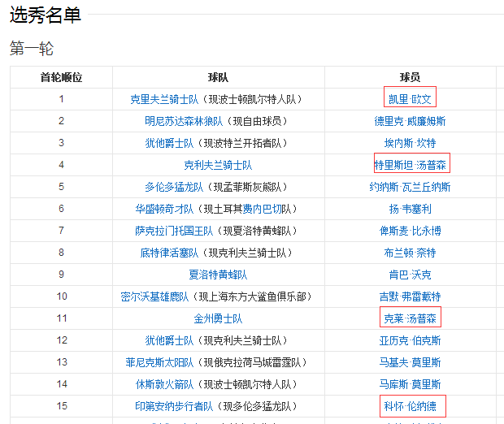Open 犹他爵士队 link in pick 3 row
This screenshot has width=504, height=424.
[169, 143]
